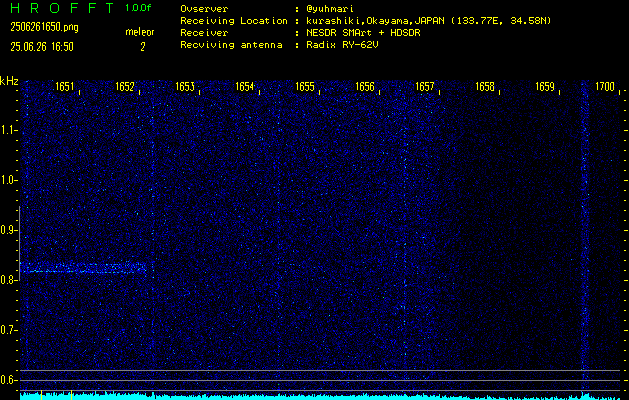Viewport: 629px width, 400px height.
Task: Click the meteor count label
Action: (x=140, y=32)
